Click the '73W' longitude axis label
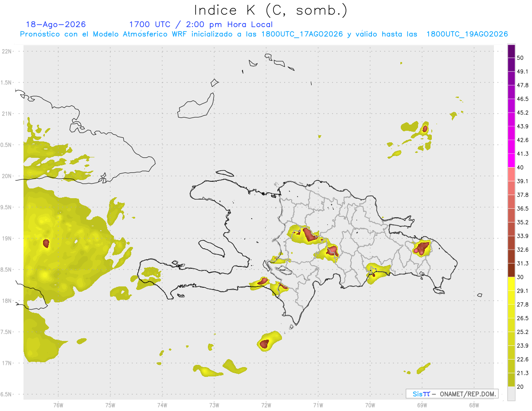This screenshot has width=532, height=411. 214,405
